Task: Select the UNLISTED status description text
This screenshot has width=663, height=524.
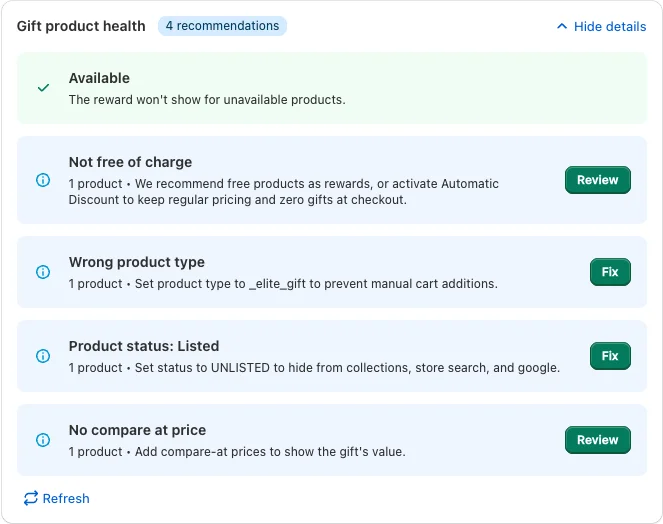Action: click(x=314, y=368)
